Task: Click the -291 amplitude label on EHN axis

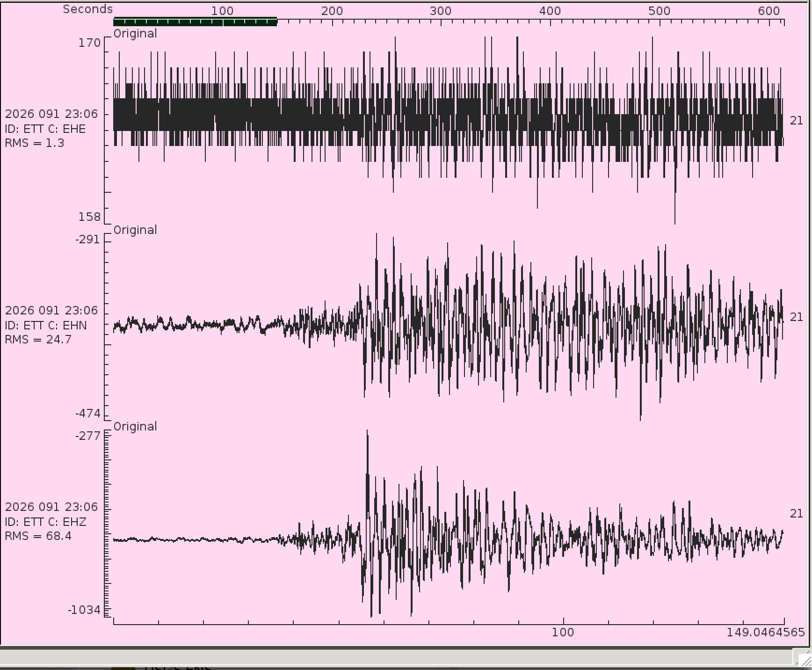Action: pyautogui.click(x=88, y=240)
